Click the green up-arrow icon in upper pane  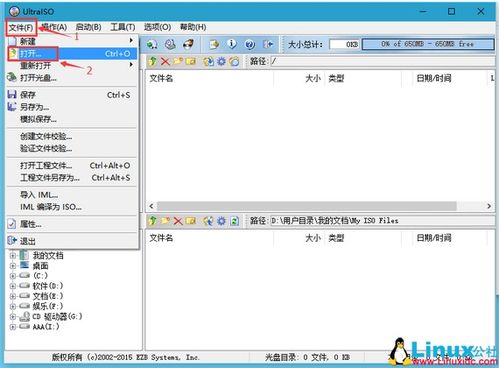point(153,61)
